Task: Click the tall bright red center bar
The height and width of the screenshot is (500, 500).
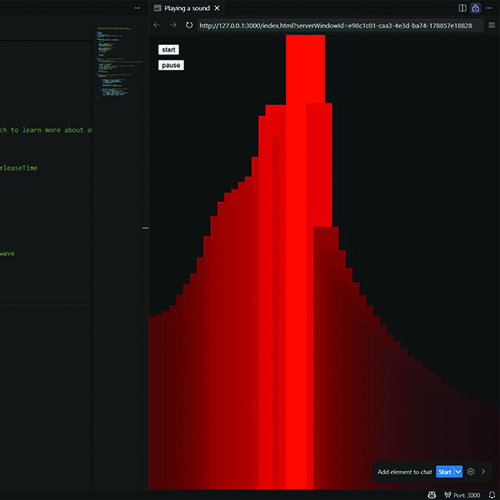Action: pyautogui.click(x=300, y=262)
